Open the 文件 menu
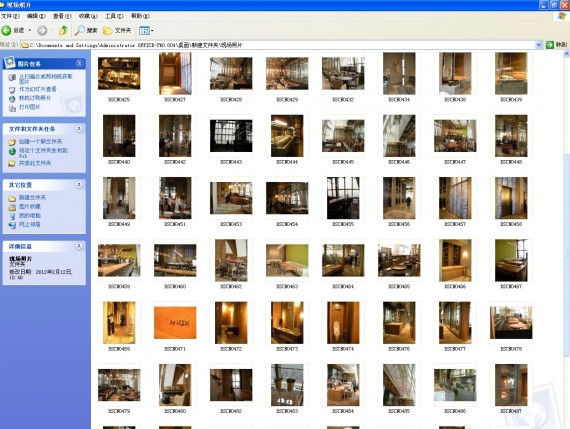The image size is (570, 429). [x=10, y=16]
